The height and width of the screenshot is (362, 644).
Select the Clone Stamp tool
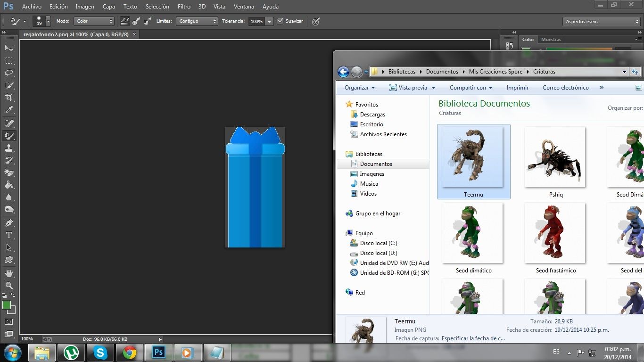tap(9, 148)
